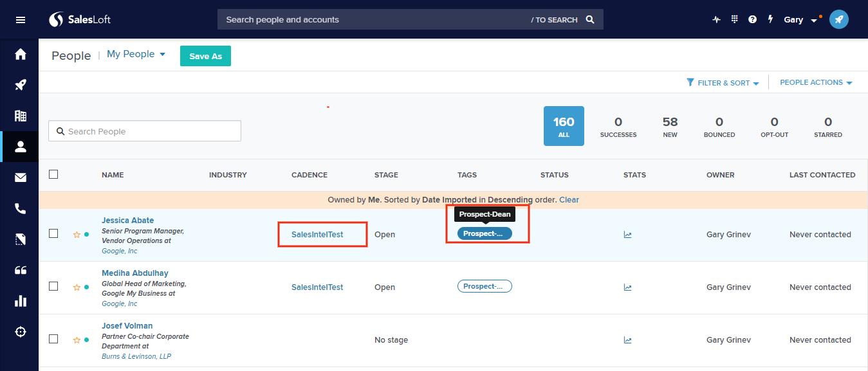Screen dimensions: 868x371
Task: Click the Save As button
Action: coord(205,56)
